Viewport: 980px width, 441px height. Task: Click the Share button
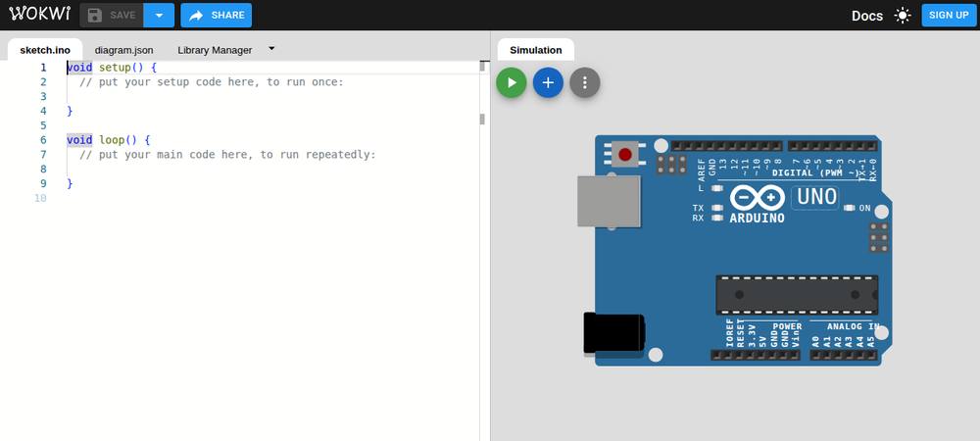[x=217, y=15]
